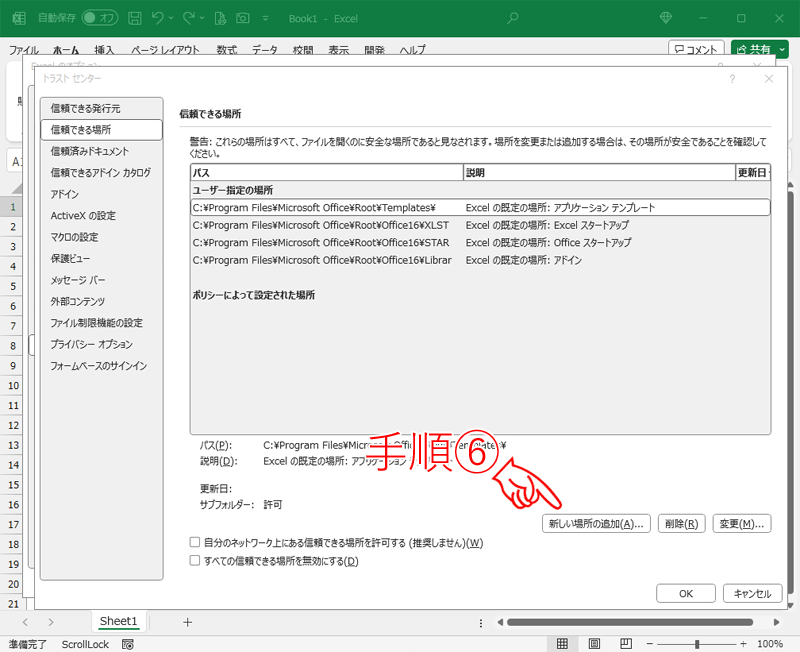Image resolution: width=800 pixels, height=652 pixels.
Task: Select Form-based Sign-in category
Action: 102,365
